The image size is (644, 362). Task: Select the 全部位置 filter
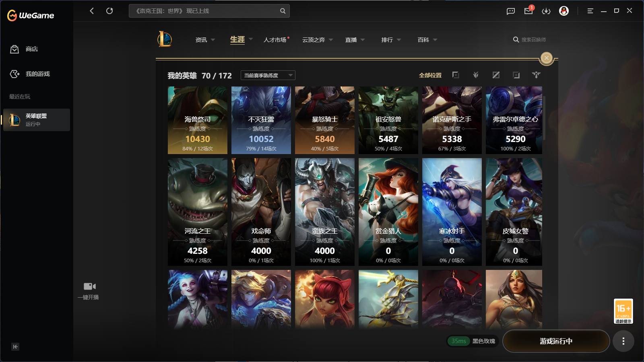430,75
